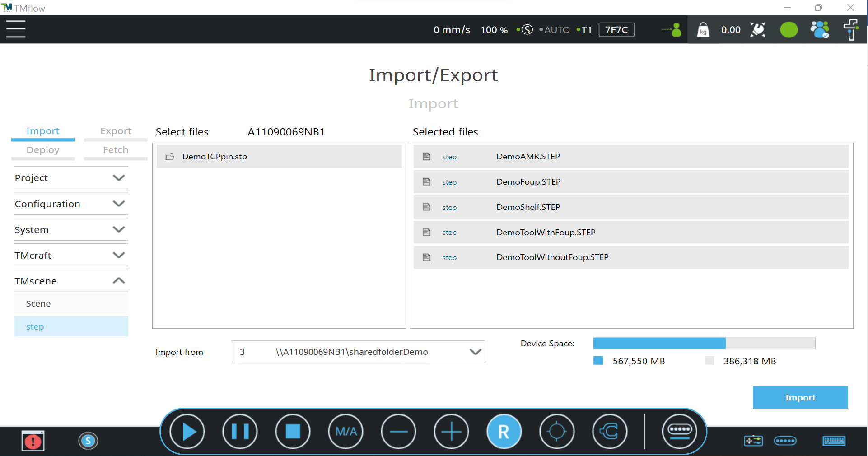Open the user accounts icon
The width and height of the screenshot is (868, 456).
tap(819, 30)
